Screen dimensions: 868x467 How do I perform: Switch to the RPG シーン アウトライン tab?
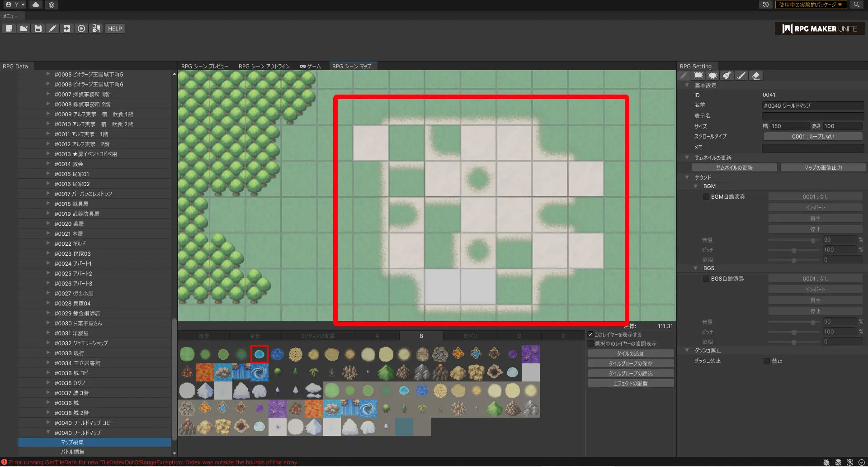[264, 66]
